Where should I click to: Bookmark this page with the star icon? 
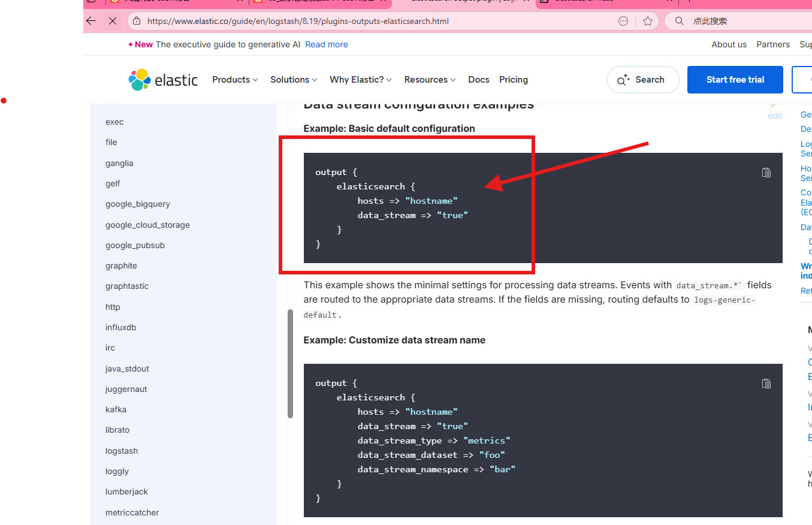[648, 21]
